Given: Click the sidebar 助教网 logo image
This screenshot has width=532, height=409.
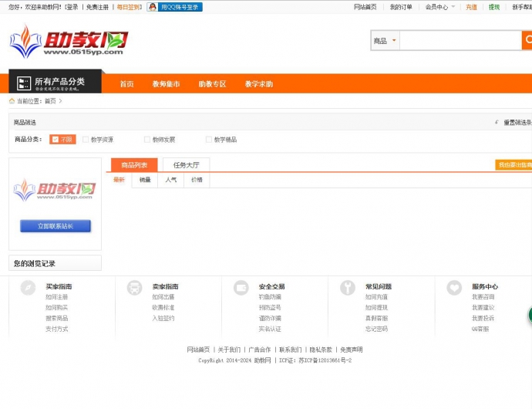Looking at the screenshot, I should click(x=55, y=190).
